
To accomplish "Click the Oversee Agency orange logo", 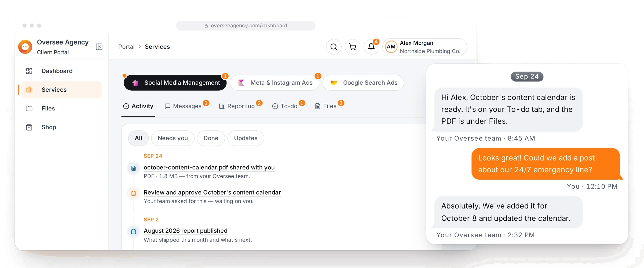I will click(25, 47).
